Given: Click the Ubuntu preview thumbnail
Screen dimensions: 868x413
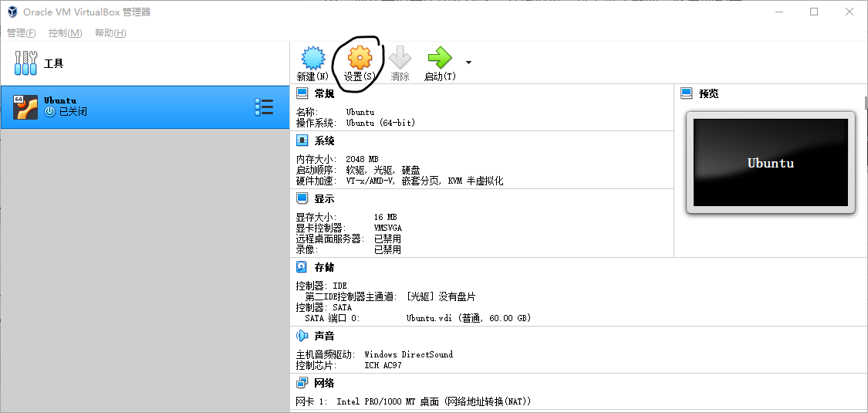Looking at the screenshot, I should (x=771, y=163).
